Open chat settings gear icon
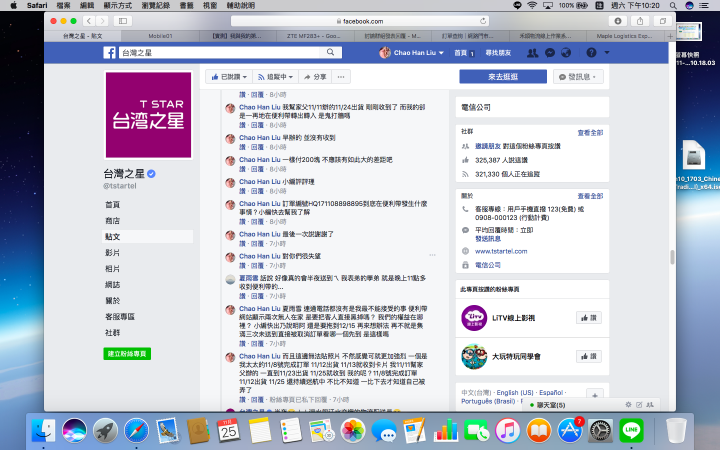Screen dimensions: 720x450 click(x=628, y=405)
